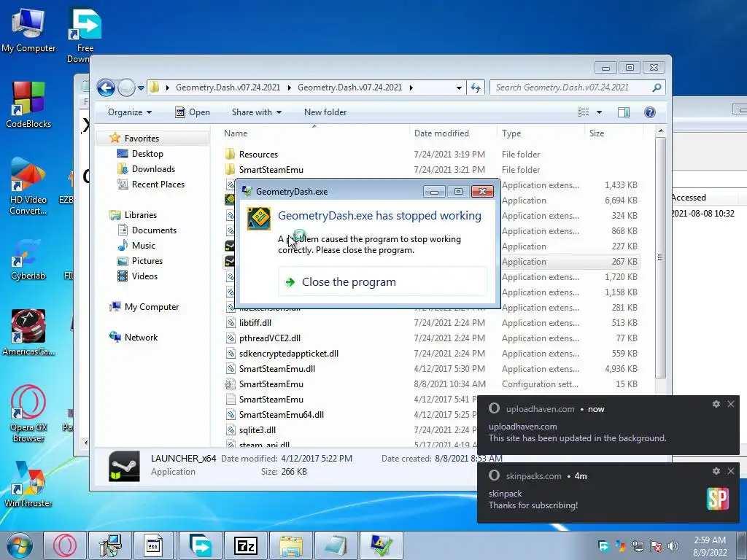
Task: Open the Music library
Action: point(144,246)
